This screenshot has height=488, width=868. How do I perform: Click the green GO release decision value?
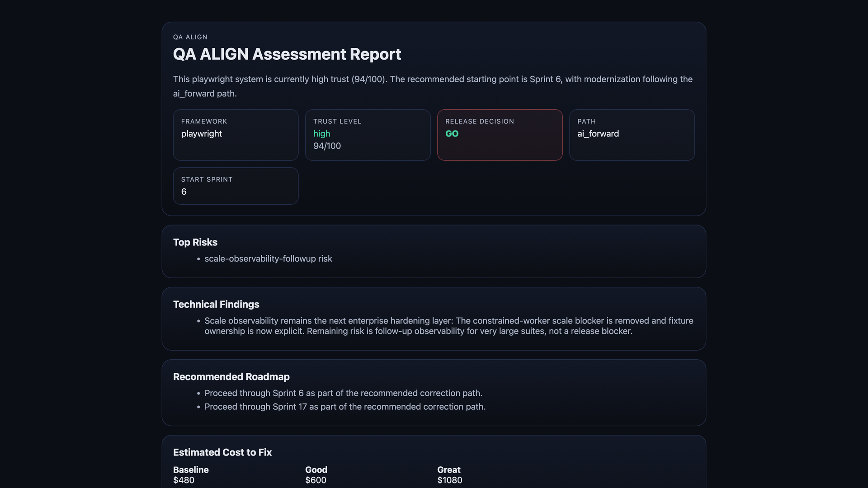click(452, 134)
